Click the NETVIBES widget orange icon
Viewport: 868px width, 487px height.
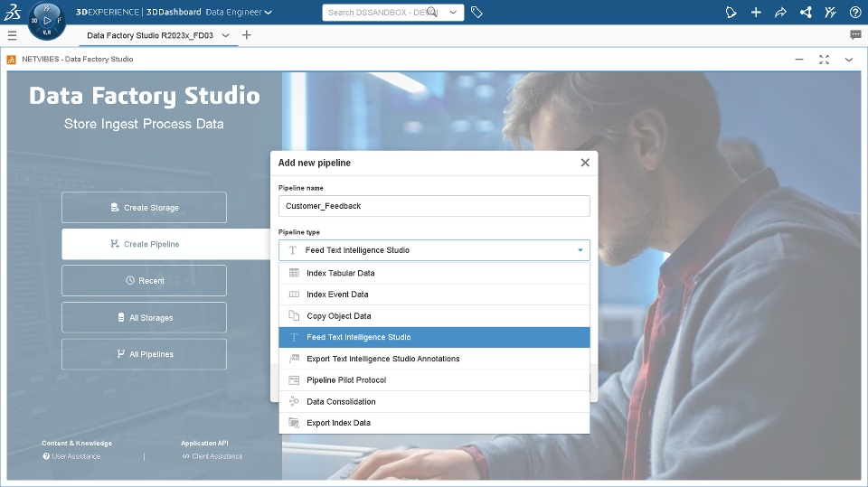(11, 60)
